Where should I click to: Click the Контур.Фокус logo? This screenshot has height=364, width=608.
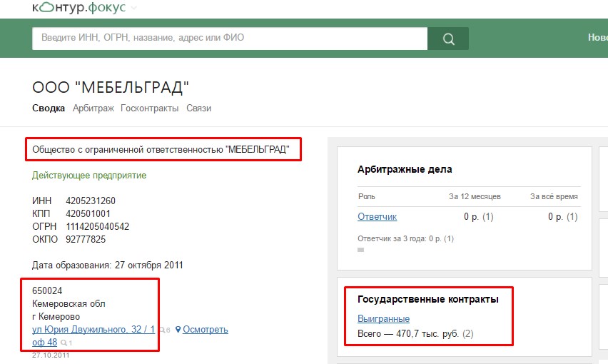[79, 7]
